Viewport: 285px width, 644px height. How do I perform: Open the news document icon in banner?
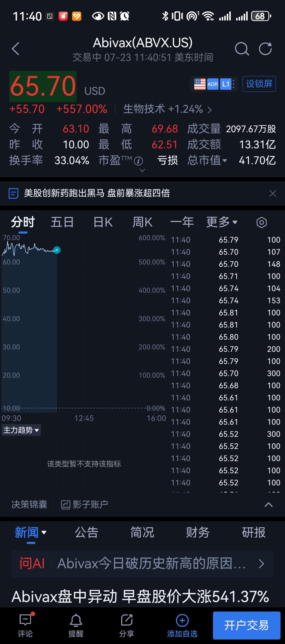[x=13, y=193]
